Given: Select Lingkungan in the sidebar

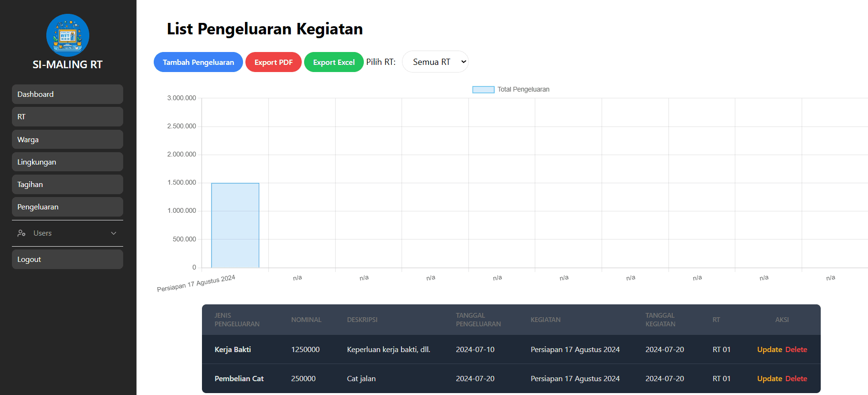Looking at the screenshot, I should pos(67,162).
